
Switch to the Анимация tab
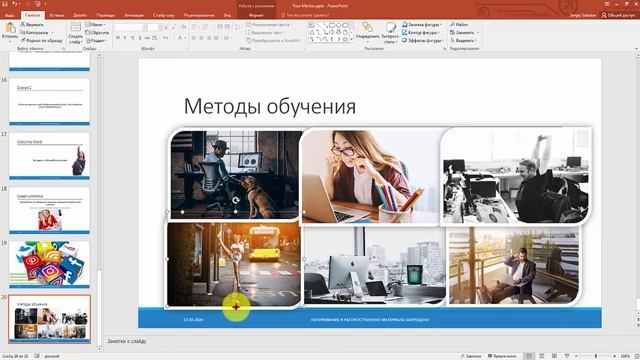pos(134,15)
